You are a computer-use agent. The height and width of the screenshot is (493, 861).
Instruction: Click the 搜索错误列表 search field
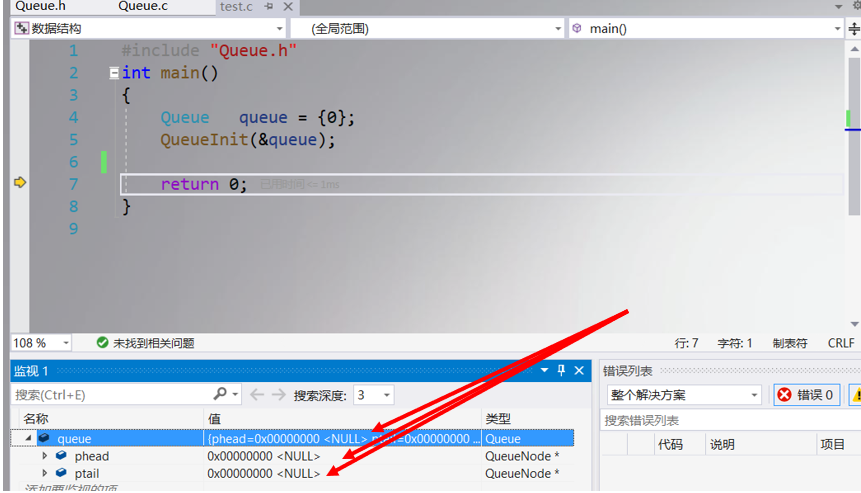(x=731, y=421)
